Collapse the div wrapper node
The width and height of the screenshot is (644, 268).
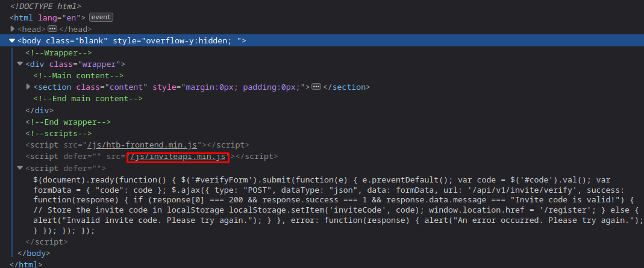20,64
